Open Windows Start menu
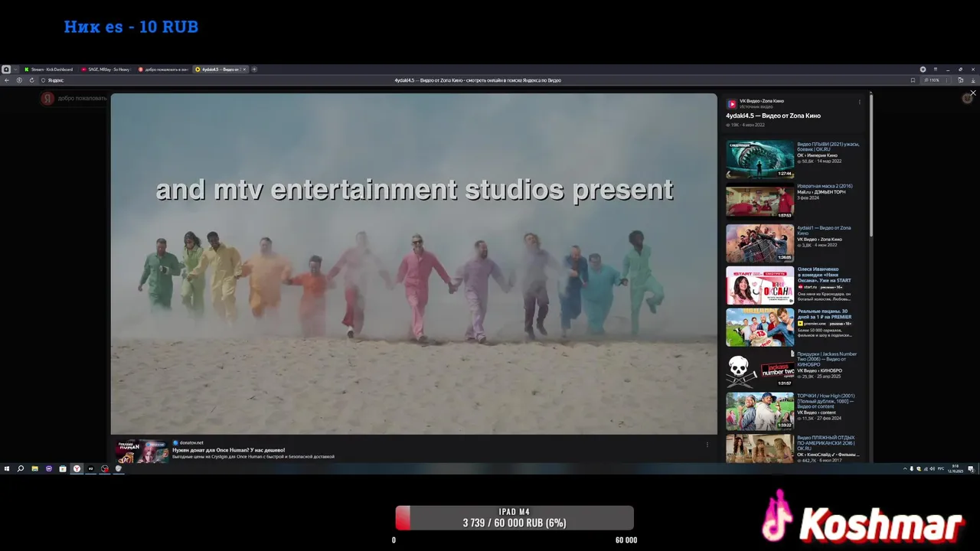This screenshot has width=980, height=551. pos(7,468)
